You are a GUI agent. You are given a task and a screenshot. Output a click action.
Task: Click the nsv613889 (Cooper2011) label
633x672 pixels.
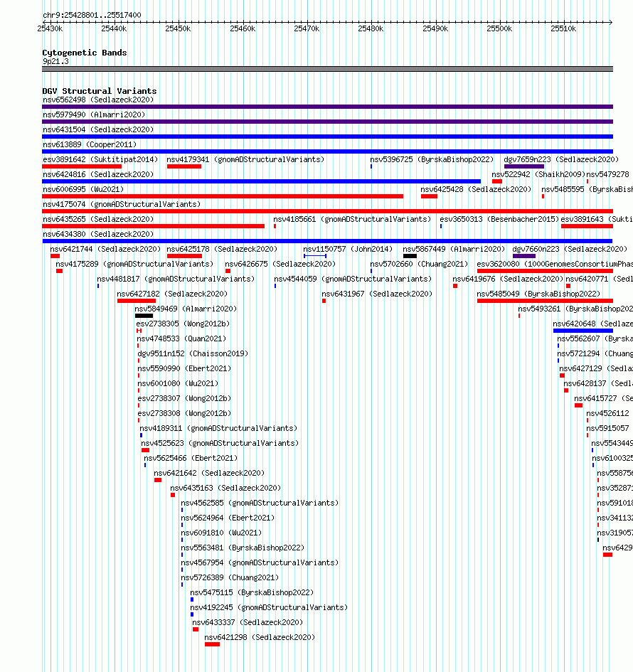tap(90, 145)
